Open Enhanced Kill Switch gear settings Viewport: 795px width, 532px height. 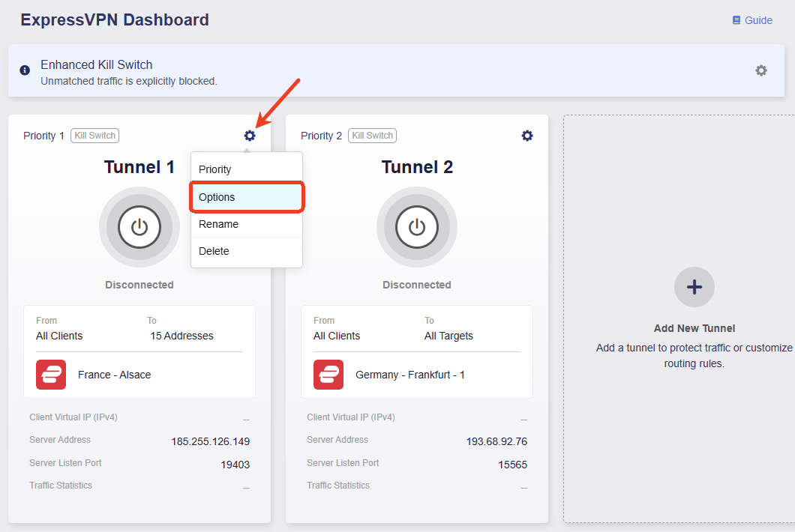pyautogui.click(x=761, y=70)
